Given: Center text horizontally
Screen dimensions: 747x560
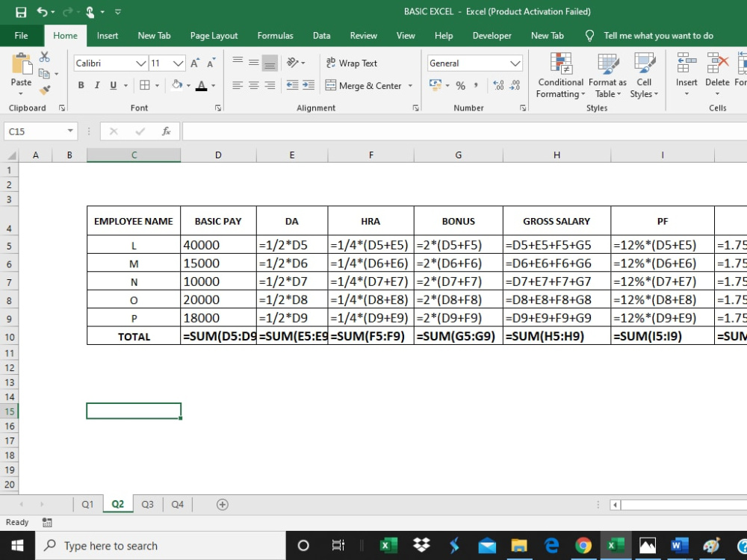Looking at the screenshot, I should pyautogui.click(x=254, y=85).
